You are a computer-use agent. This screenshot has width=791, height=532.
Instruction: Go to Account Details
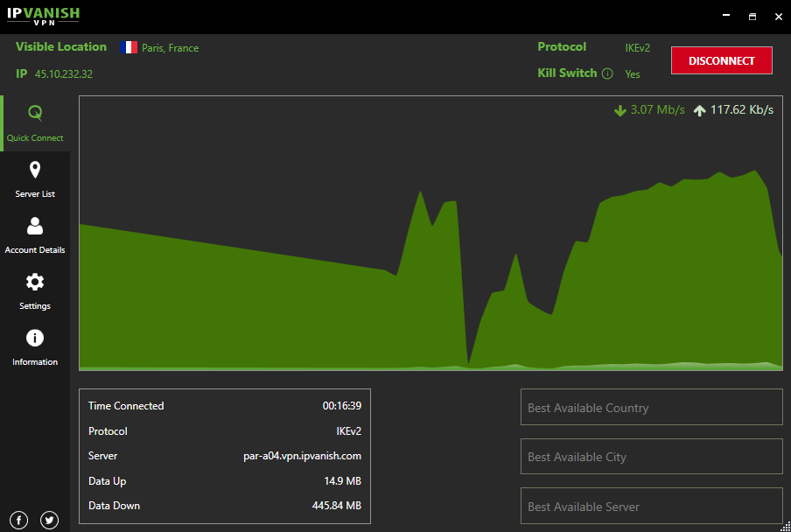coord(35,235)
